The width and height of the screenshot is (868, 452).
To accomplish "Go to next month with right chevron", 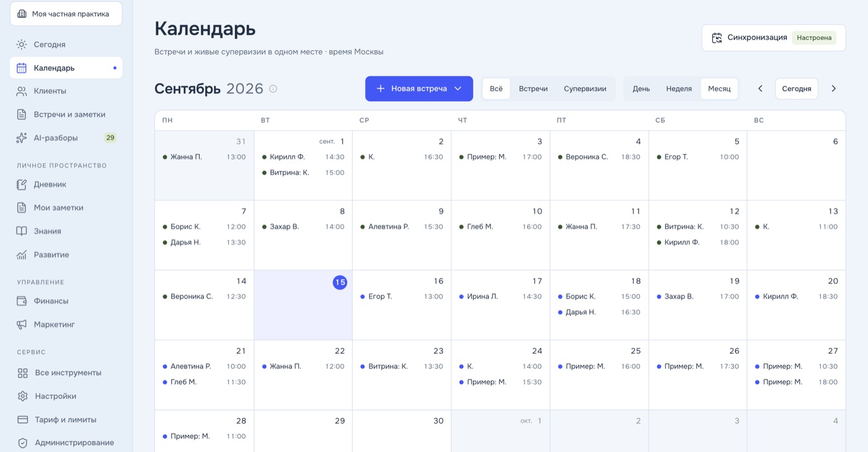I will 833,89.
